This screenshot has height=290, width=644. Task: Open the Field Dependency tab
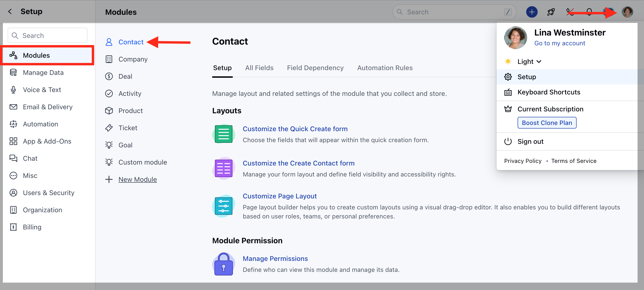tap(315, 68)
